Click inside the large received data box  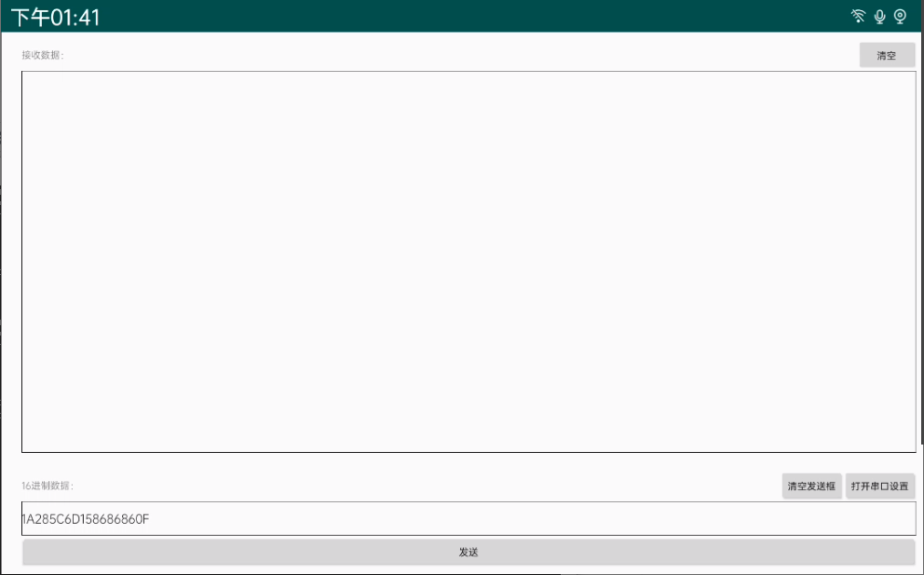(469, 262)
